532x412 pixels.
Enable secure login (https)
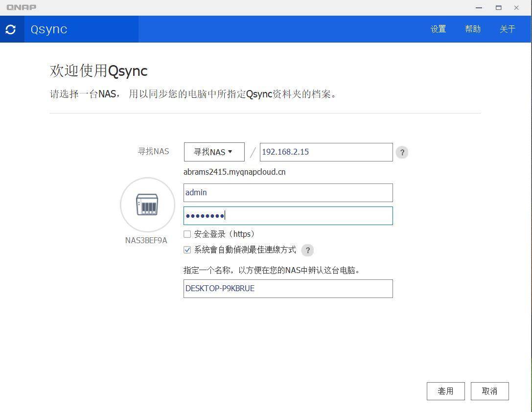187,234
